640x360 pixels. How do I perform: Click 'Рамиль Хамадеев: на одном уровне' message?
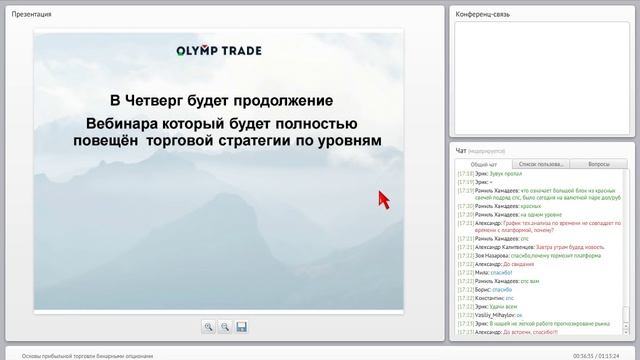[510, 214]
